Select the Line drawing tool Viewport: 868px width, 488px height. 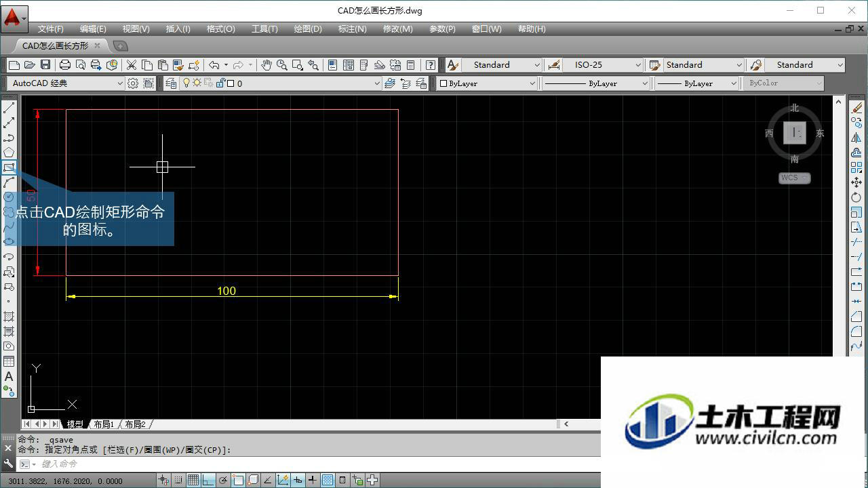pos(9,108)
